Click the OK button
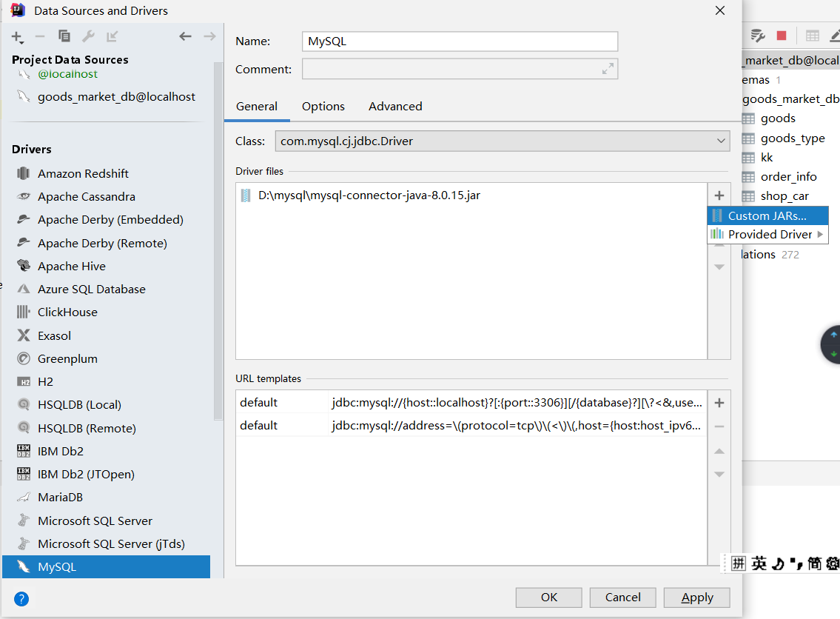 pos(548,598)
